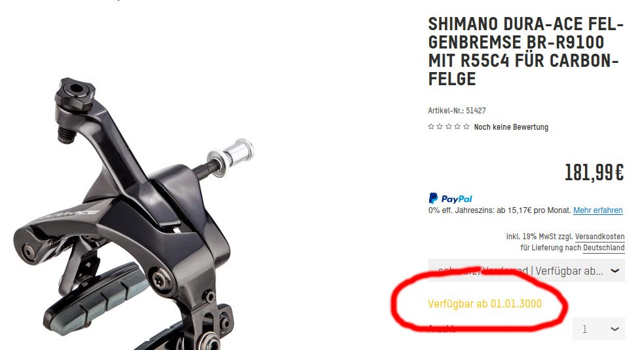This screenshot has width=644, height=350.
Task: Click the Shimano Dura-Ace Felgenbremse product title
Action: tap(525, 51)
